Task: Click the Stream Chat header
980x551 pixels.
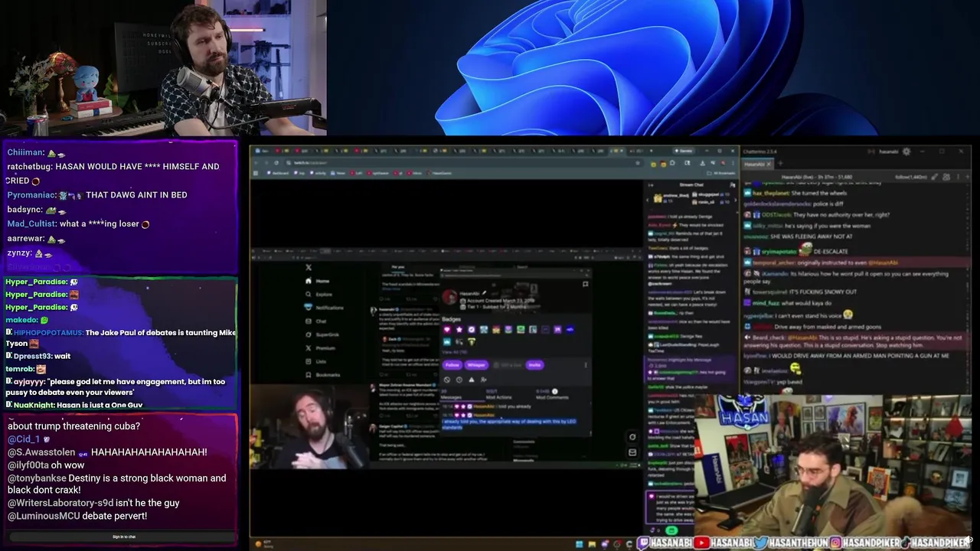Action: (x=691, y=185)
